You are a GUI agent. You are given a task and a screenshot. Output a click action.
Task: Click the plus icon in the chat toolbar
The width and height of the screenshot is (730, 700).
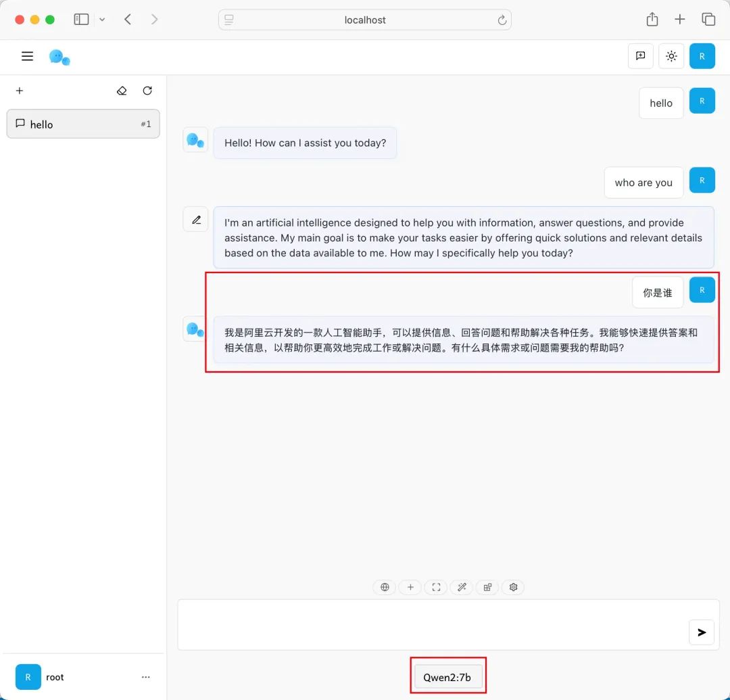coord(410,587)
